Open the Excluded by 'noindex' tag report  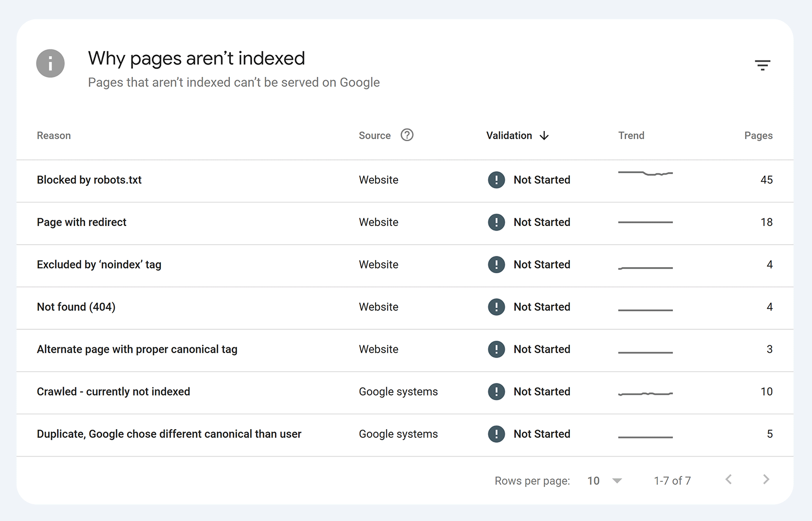pos(98,265)
